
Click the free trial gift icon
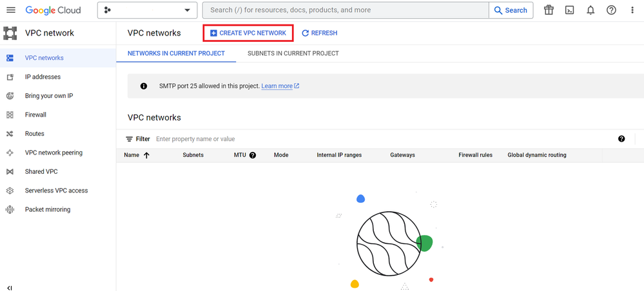[549, 10]
